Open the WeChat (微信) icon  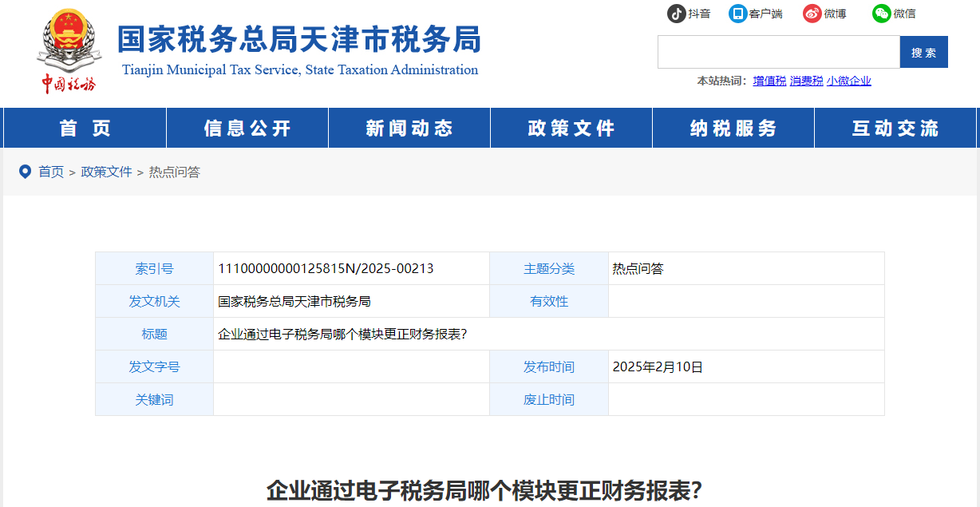[881, 13]
